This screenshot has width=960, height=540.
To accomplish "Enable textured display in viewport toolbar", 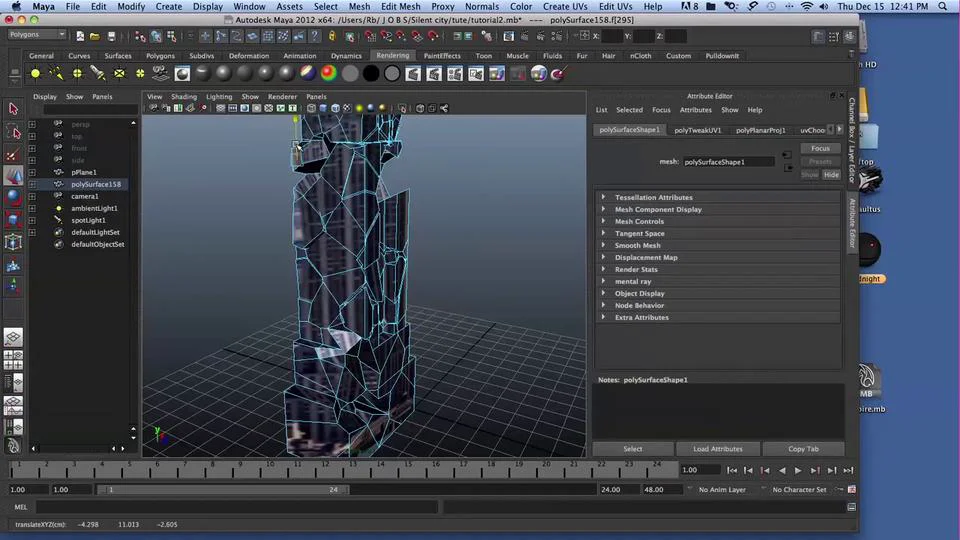I will [347, 108].
